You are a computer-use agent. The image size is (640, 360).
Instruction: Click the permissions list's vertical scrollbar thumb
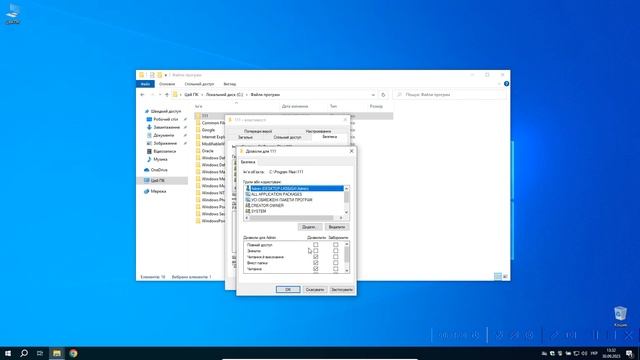[x=347, y=255]
